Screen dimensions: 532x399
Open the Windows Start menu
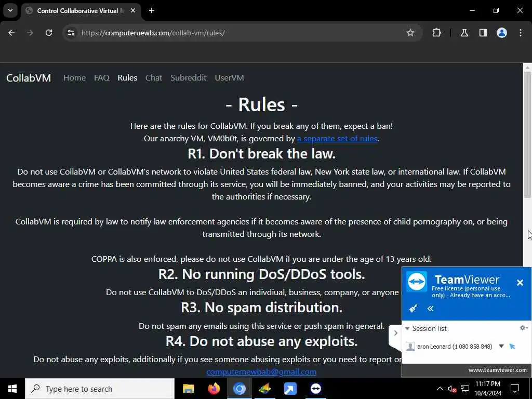(12, 389)
